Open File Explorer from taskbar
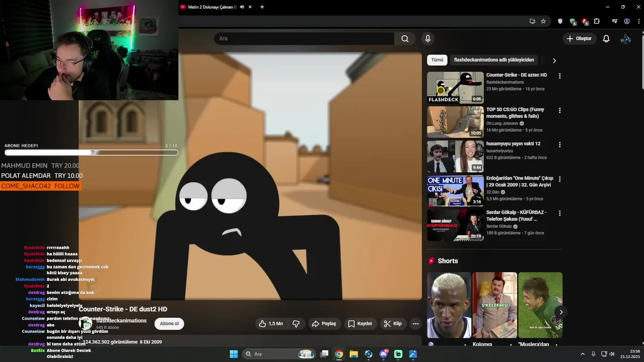644x362 pixels. click(x=354, y=354)
